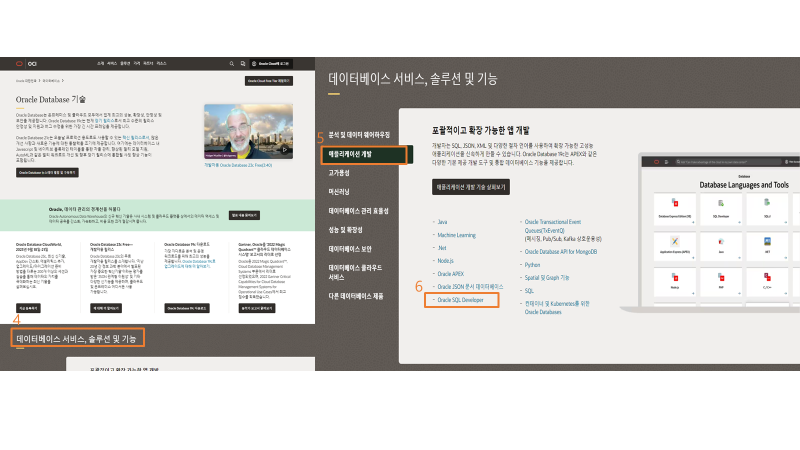
Task: Open the third navigation menu item in the header
Action: [x=125, y=64]
